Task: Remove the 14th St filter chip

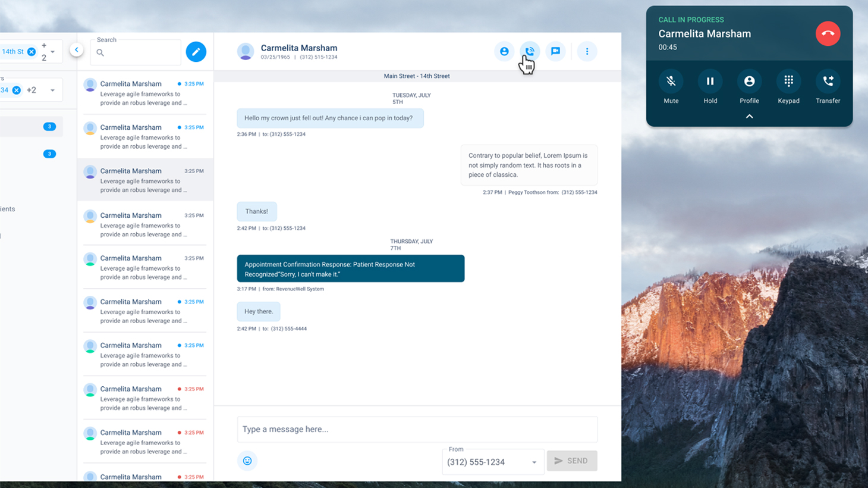Action: 32,52
